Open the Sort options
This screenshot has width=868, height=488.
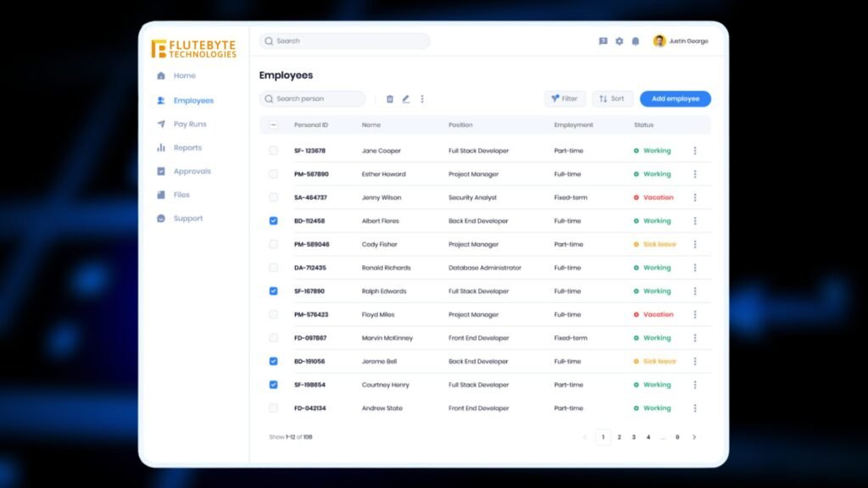[612, 99]
